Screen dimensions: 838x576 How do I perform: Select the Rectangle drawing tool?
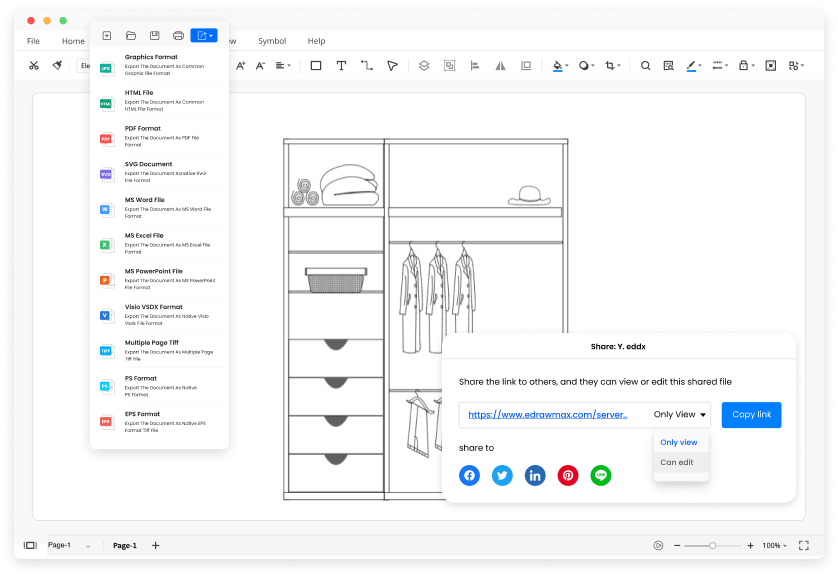click(x=313, y=65)
